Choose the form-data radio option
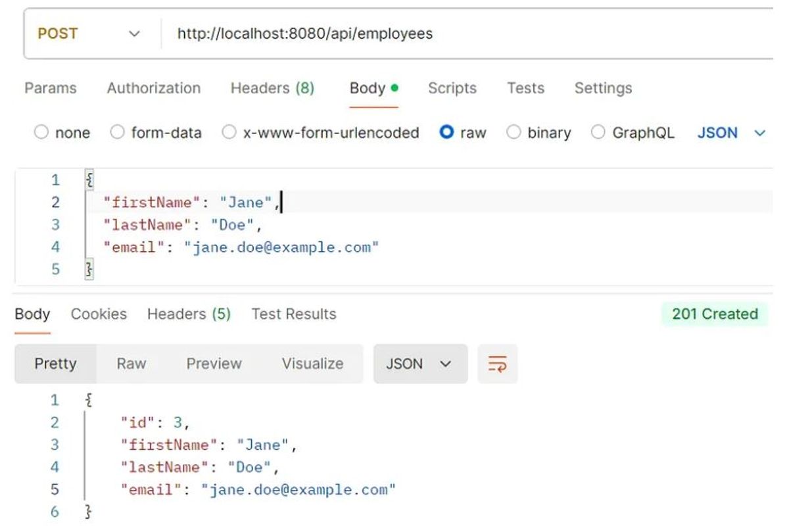 (117, 133)
